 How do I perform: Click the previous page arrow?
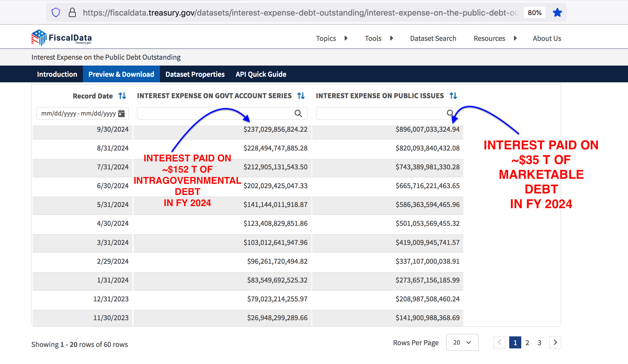tap(500, 343)
